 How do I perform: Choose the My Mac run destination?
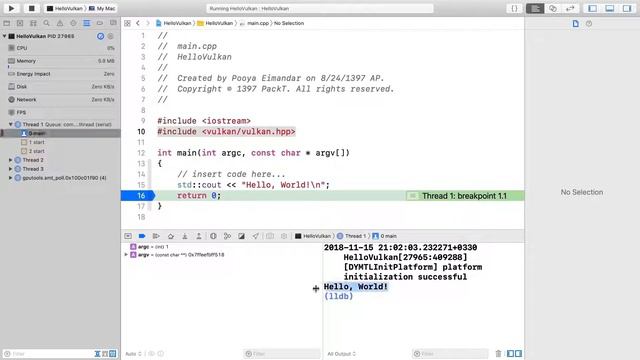pyautogui.click(x=102, y=8)
